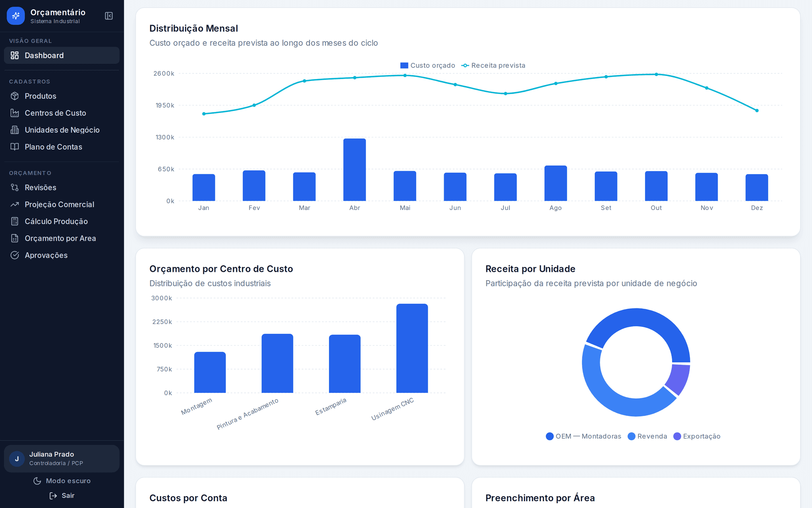812x508 pixels.
Task: Enable Modo escuro
Action: point(61,481)
